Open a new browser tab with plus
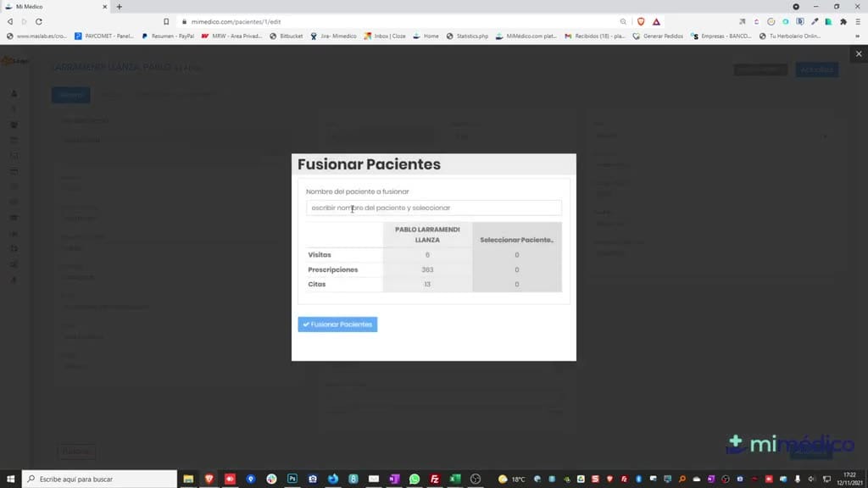 [119, 7]
